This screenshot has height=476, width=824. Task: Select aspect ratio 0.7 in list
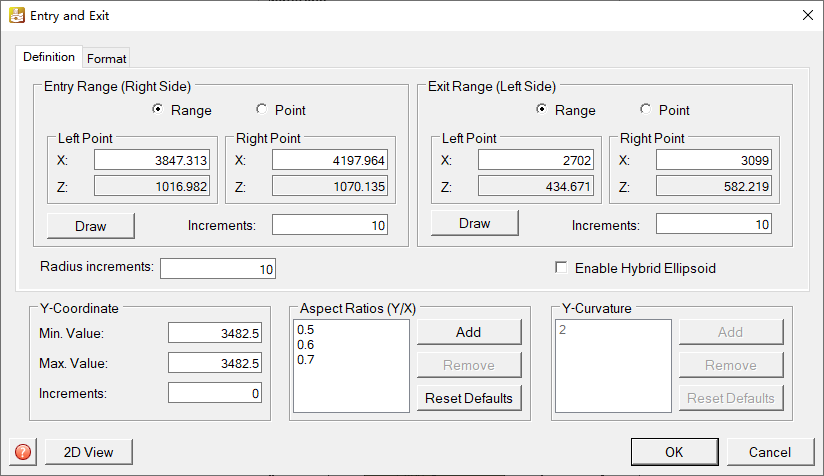point(305,359)
